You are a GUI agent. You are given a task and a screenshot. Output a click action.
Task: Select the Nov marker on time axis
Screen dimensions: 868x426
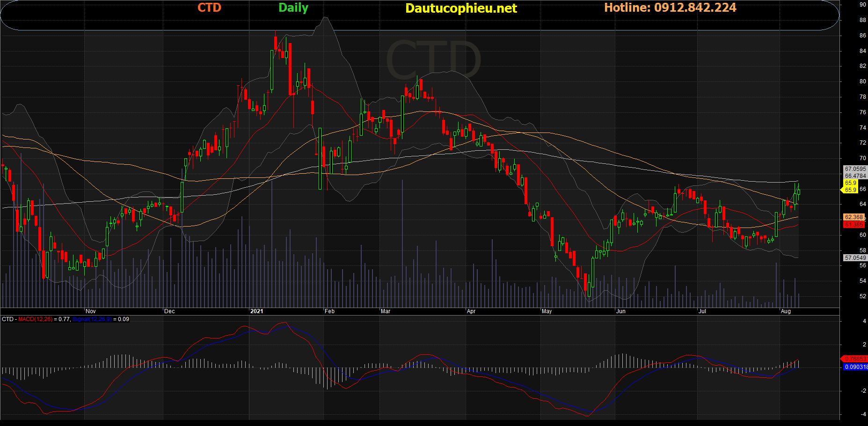point(91,311)
